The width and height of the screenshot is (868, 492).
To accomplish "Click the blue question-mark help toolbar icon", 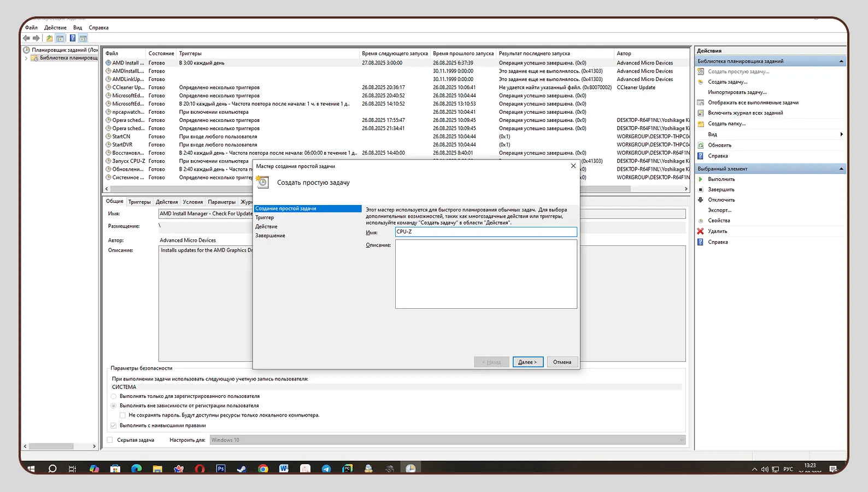I will (72, 38).
